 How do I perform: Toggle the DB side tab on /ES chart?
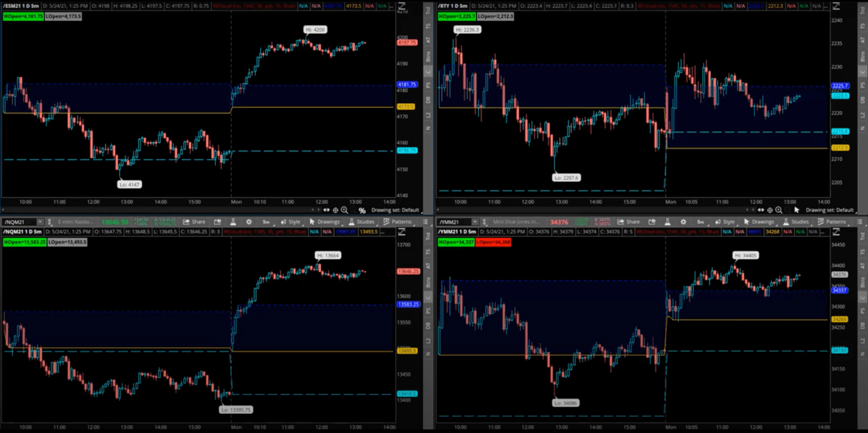tap(428, 100)
